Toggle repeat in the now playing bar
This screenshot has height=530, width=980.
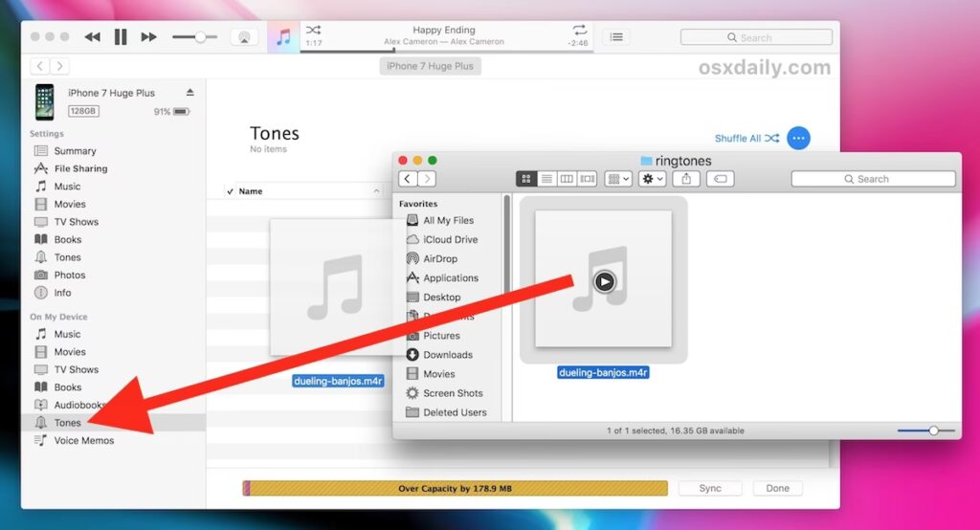(580, 31)
